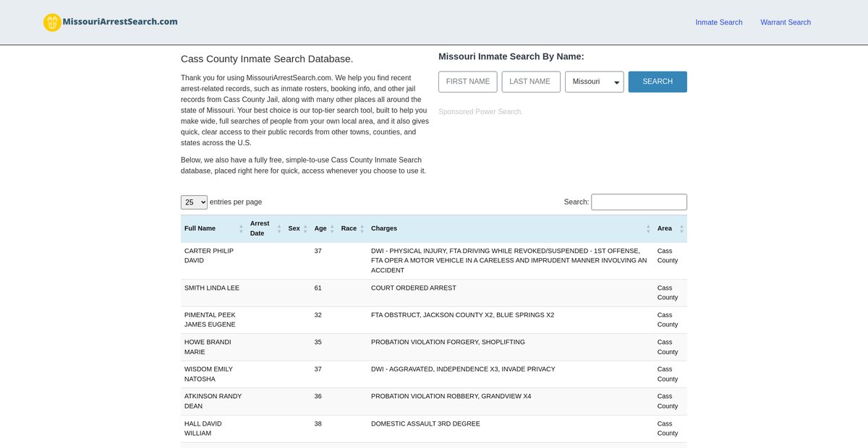Screen dimensions: 868x448
Task: Sort by Race column arrows
Action: [362, 228]
